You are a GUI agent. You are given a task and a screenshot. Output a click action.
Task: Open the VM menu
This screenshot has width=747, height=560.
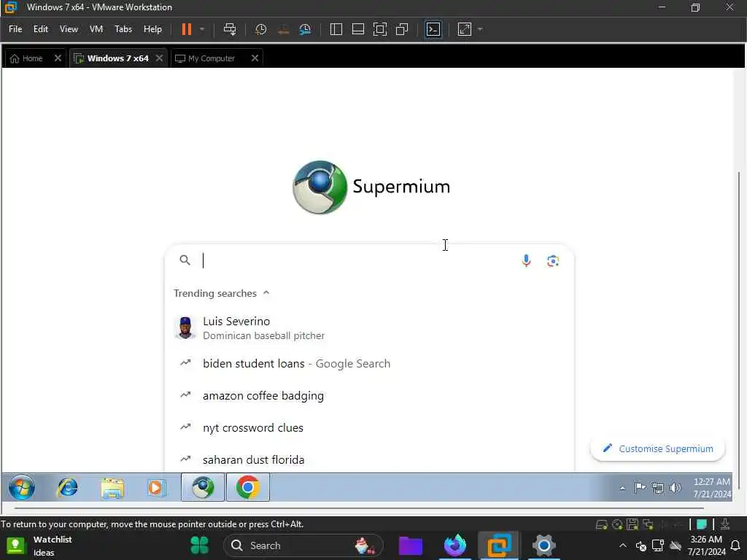pos(96,29)
